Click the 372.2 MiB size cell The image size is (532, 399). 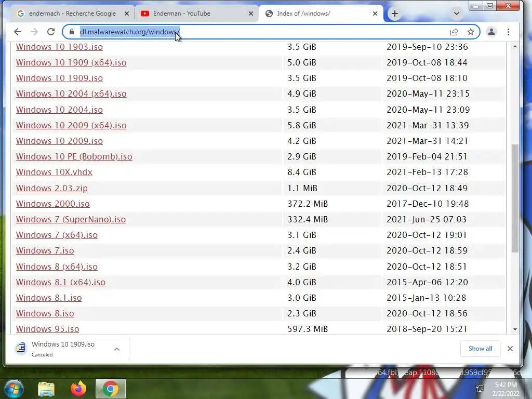point(308,204)
